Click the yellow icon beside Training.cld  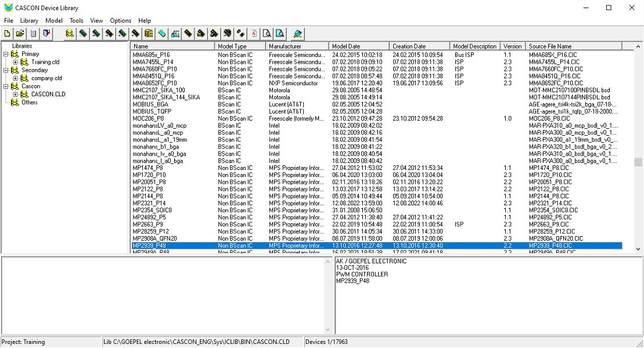pyautogui.click(x=24, y=62)
